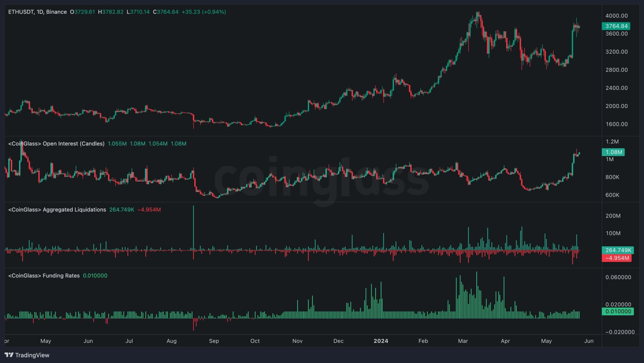Select the Open Interest (Candles) indicator legend

pos(56,144)
